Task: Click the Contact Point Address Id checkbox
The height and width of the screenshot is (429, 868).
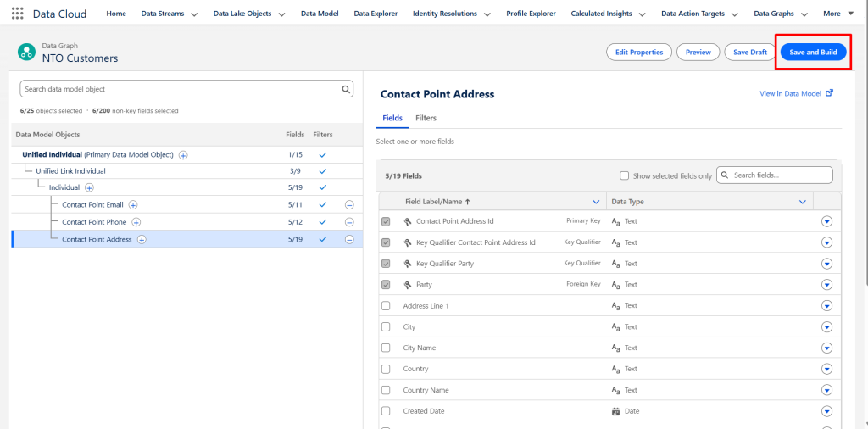Action: [386, 221]
